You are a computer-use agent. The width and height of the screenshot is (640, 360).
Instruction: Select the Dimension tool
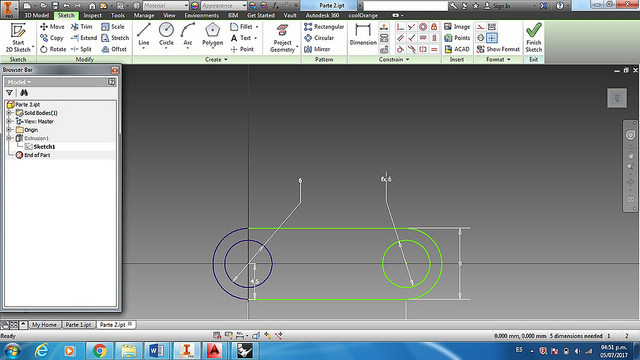coord(363,34)
